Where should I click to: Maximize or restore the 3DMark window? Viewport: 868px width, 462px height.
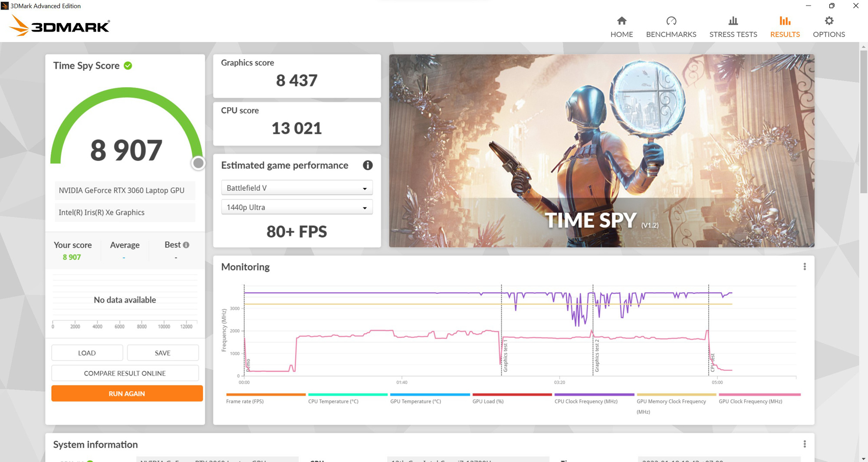[x=832, y=6]
